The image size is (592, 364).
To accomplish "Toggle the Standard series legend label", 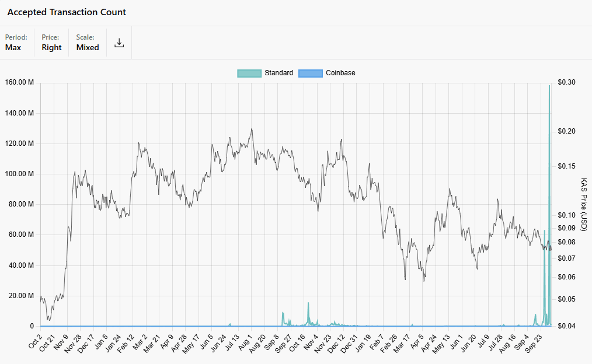I will tap(278, 73).
